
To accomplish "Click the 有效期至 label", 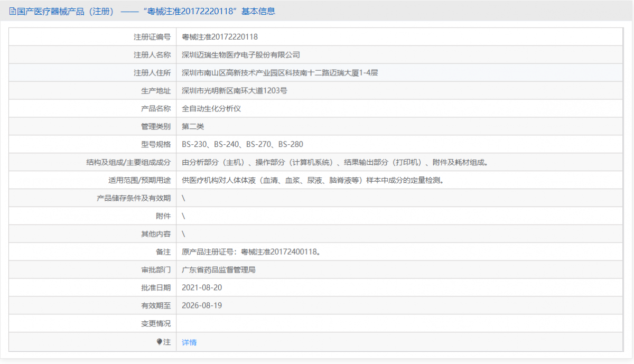I will (x=156, y=305).
